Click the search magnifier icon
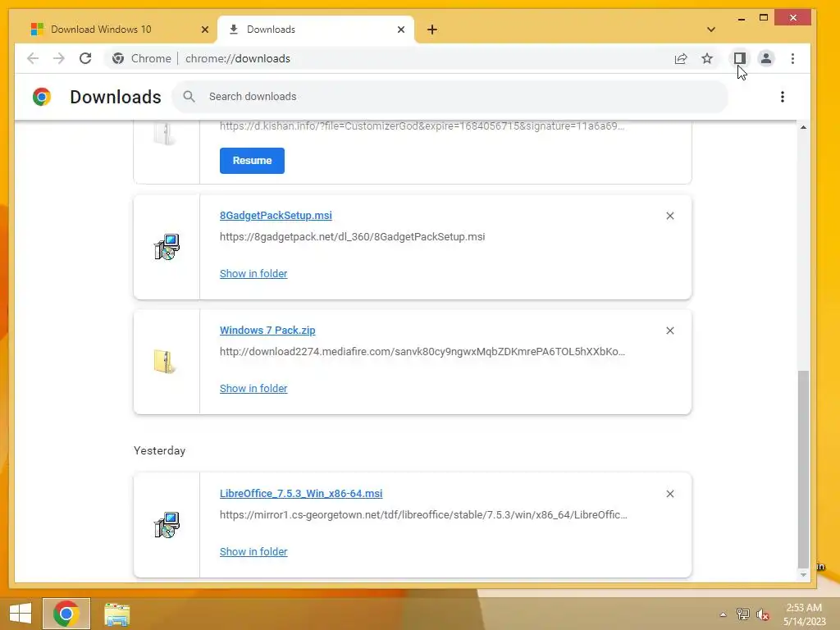Screen dimensions: 840x630 [x=189, y=97]
